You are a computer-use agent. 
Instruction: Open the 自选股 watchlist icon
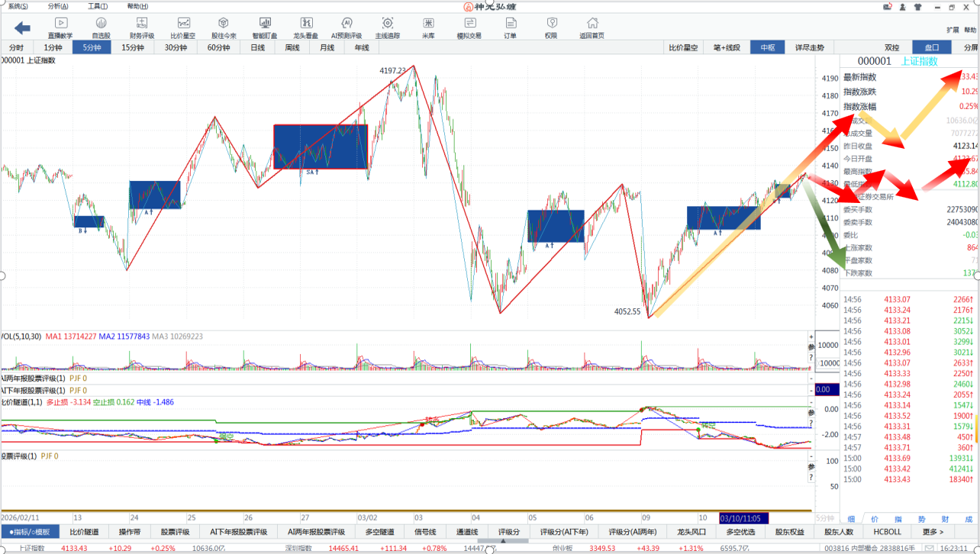[101, 28]
